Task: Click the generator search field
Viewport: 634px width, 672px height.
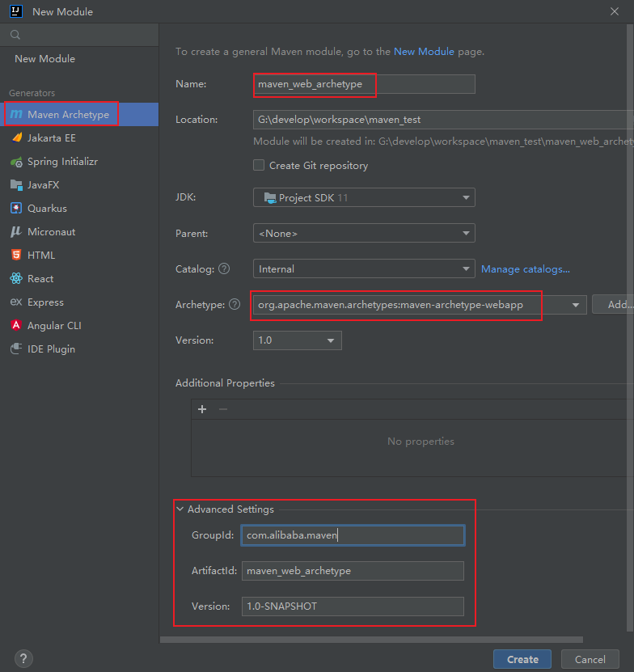Action: (79, 35)
